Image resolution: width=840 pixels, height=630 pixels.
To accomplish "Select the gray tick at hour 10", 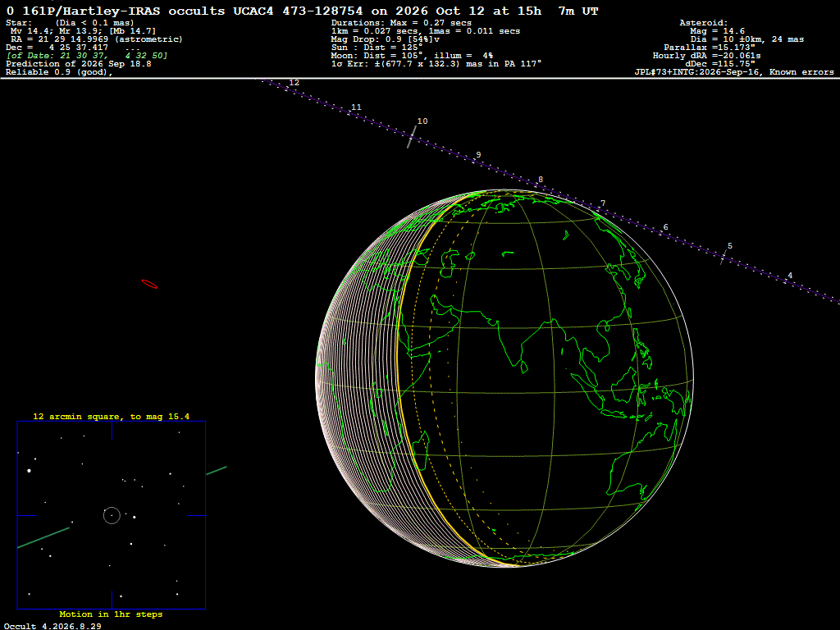I will point(412,137).
